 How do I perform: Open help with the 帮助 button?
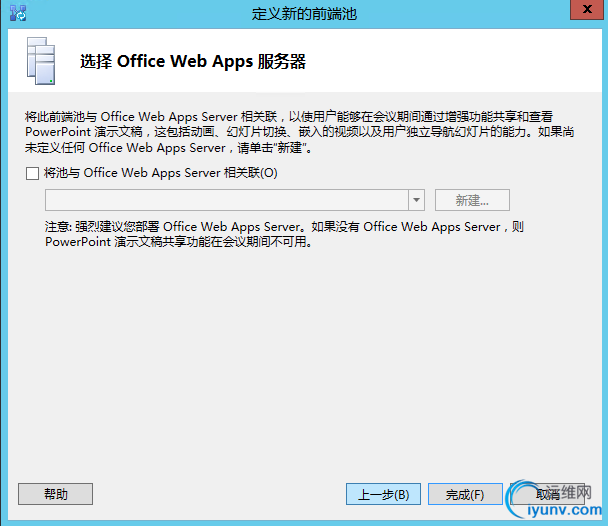pyautogui.click(x=55, y=494)
